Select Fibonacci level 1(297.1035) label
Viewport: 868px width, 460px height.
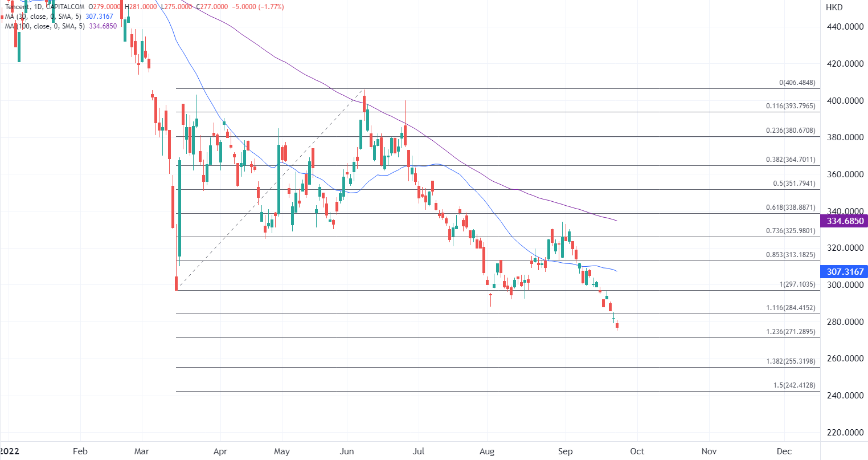(x=797, y=284)
